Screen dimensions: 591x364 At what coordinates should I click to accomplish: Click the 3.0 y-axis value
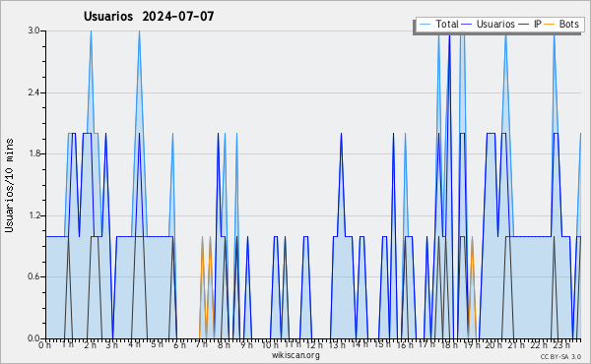[x=33, y=30]
